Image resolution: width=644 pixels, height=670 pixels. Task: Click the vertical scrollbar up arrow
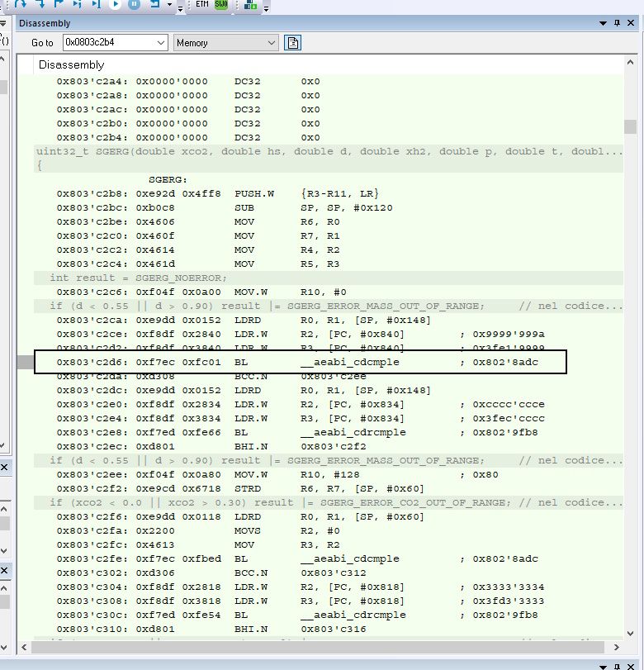(x=630, y=63)
